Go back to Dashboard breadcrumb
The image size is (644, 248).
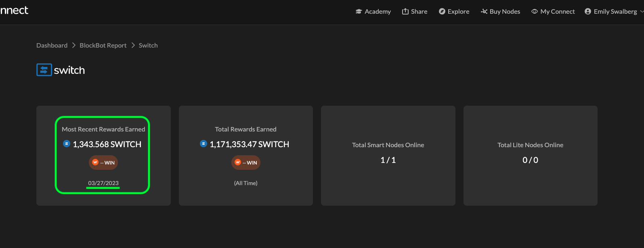point(52,46)
